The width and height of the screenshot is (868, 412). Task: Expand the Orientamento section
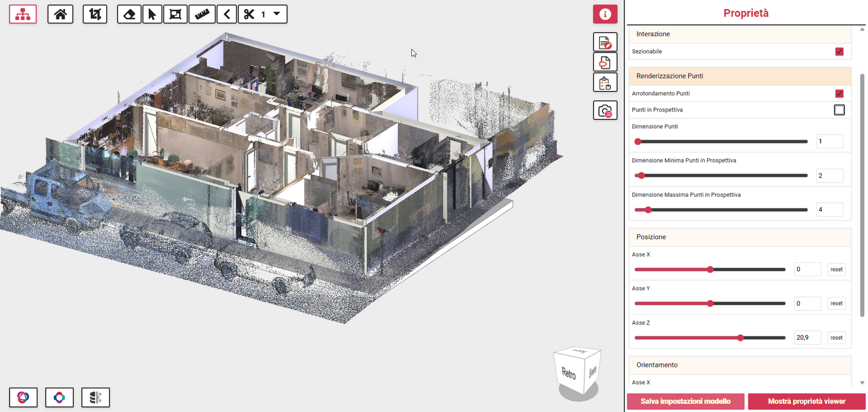point(740,365)
